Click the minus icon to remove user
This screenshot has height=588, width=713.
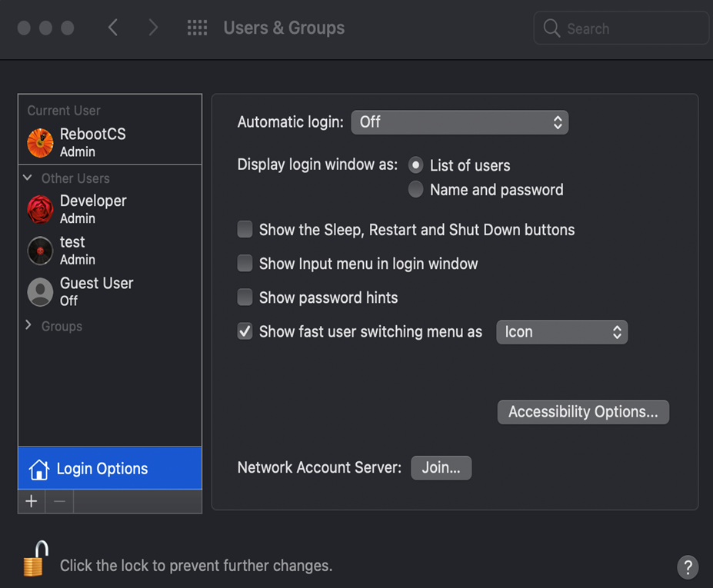[x=59, y=502]
